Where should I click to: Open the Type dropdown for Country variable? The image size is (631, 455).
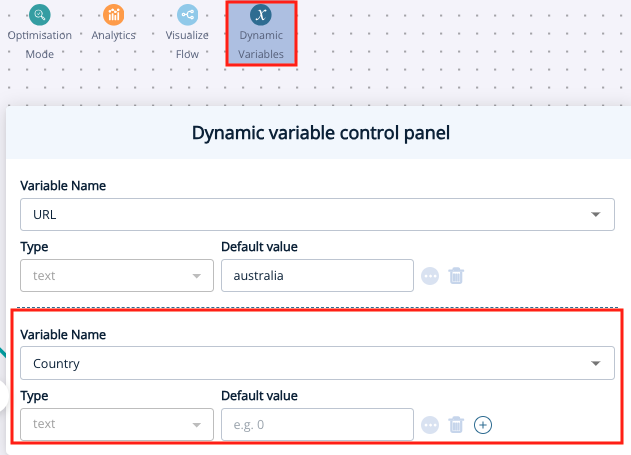[x=117, y=424]
